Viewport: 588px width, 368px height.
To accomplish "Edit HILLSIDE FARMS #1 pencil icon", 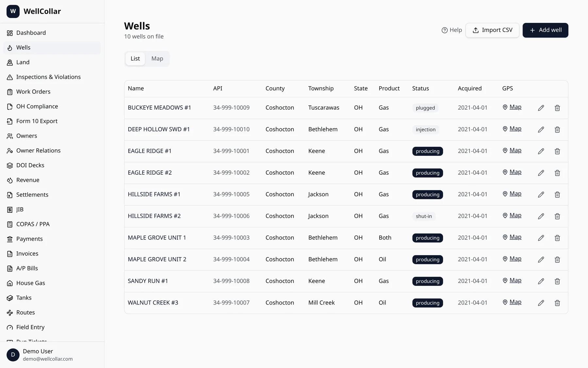I will pyautogui.click(x=541, y=195).
